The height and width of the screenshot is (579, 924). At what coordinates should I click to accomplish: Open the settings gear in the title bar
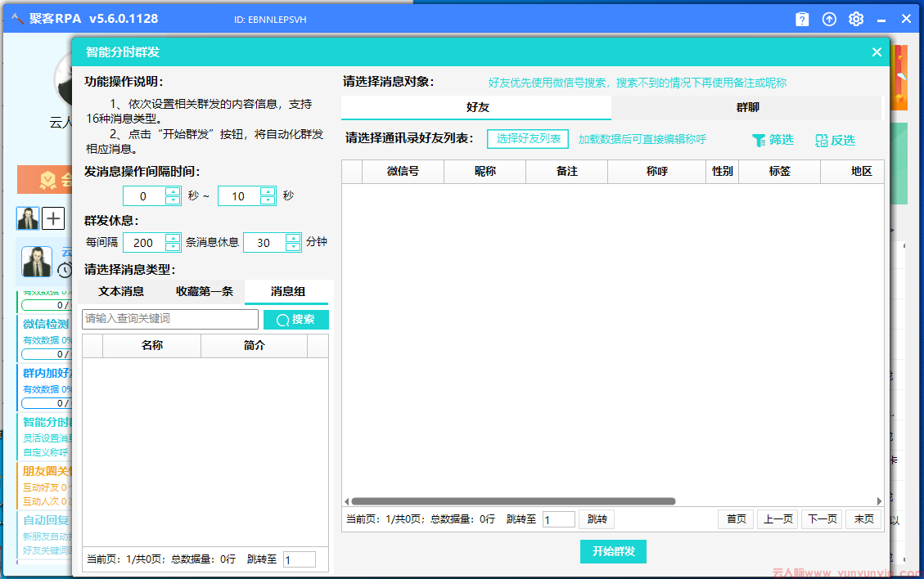[855, 19]
